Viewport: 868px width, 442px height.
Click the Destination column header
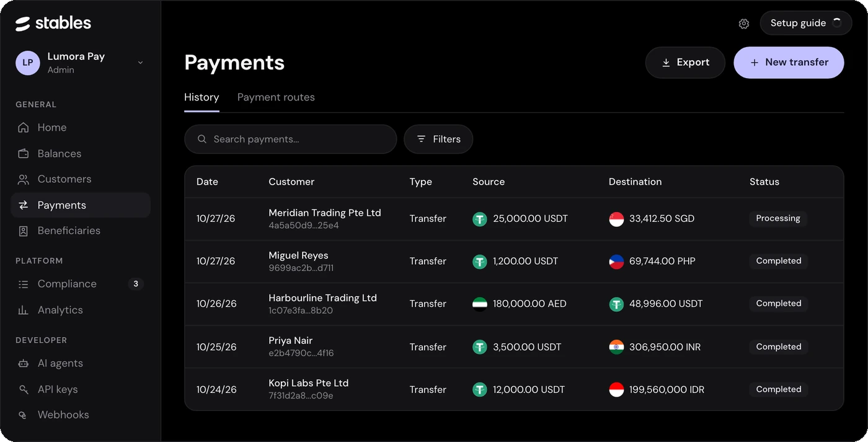tap(635, 182)
